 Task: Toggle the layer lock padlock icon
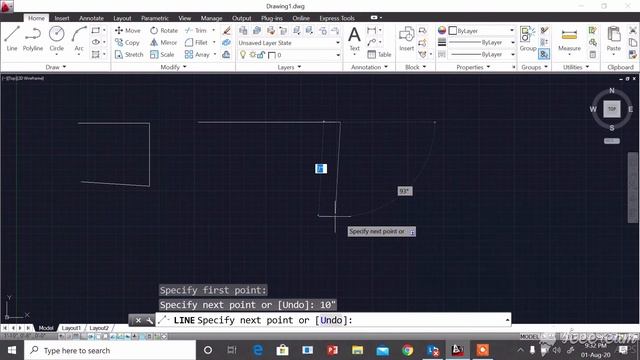click(x=261, y=55)
